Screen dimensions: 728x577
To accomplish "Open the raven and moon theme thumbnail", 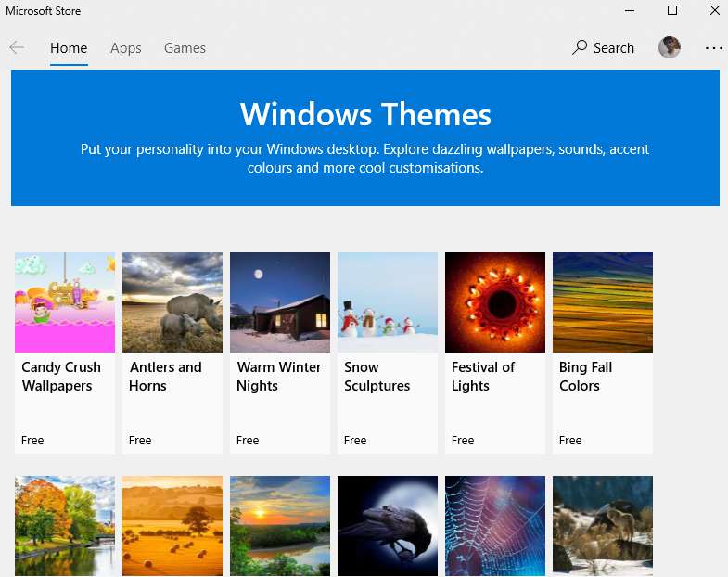I will point(388,526).
